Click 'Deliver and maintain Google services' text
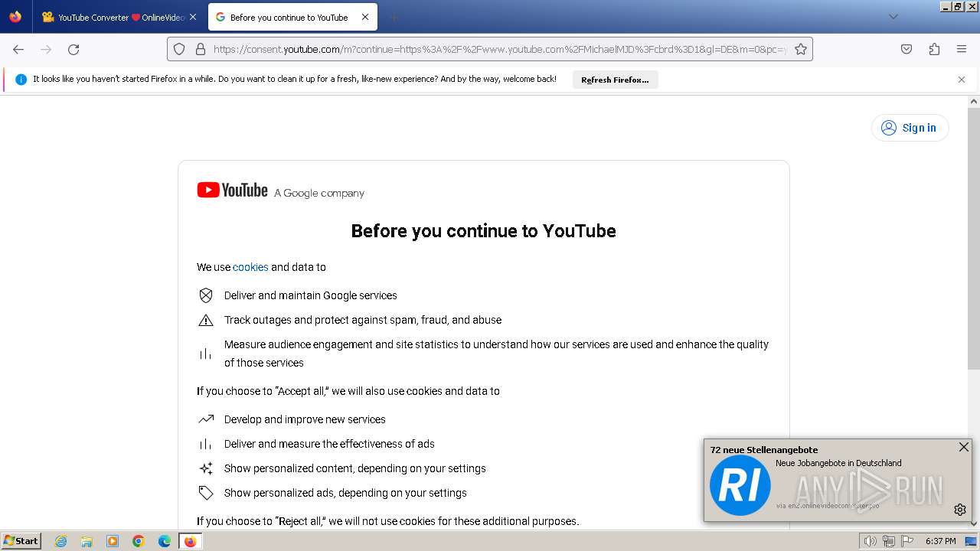Image resolution: width=980 pixels, height=551 pixels. pos(311,295)
